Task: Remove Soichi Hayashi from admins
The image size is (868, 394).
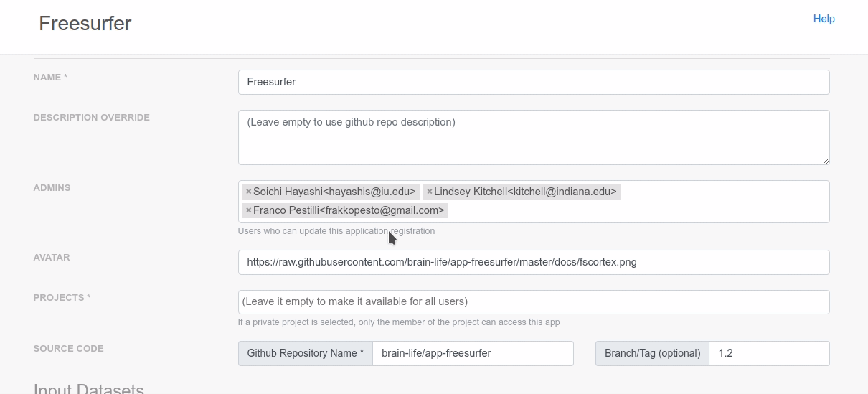Action: [248, 192]
